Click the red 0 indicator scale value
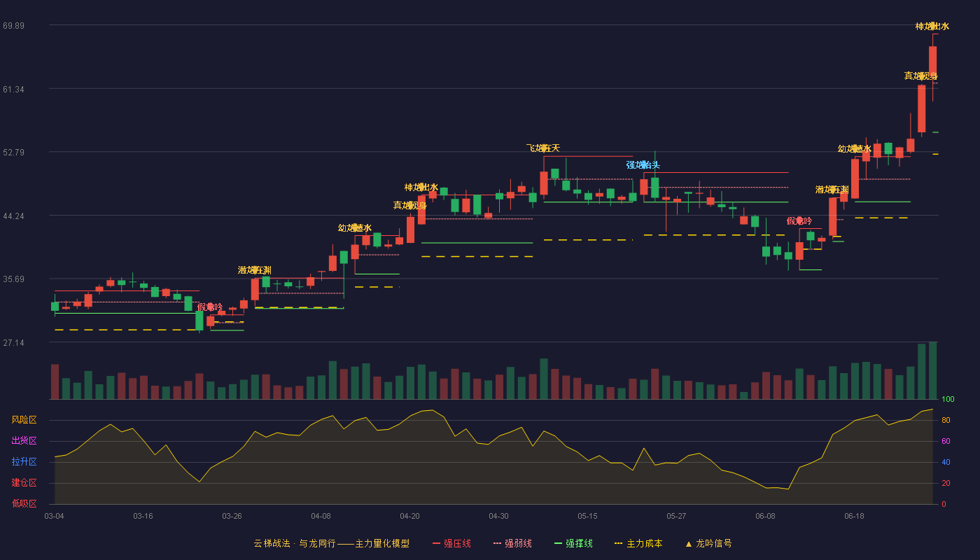Image resolution: width=980 pixels, height=560 pixels. click(944, 504)
